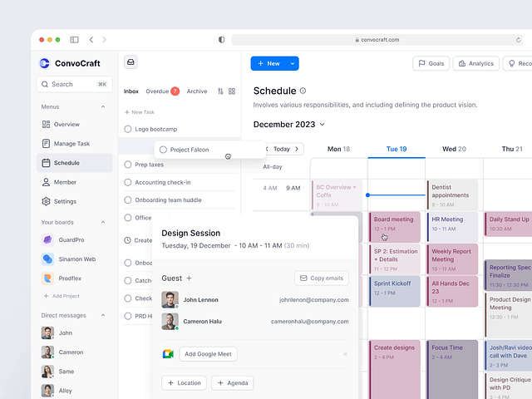Switch to the Overdue tab

(162, 91)
